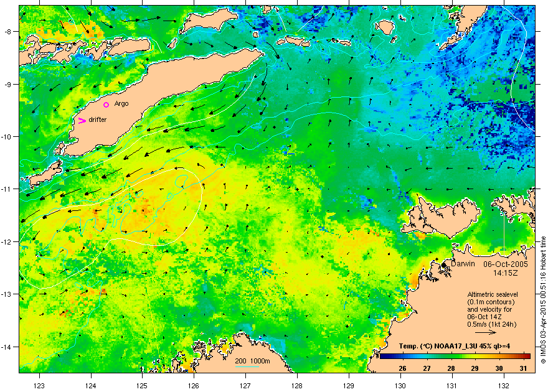
Task: Click the date '06-Oct-2005' text
Action: [x=506, y=264]
